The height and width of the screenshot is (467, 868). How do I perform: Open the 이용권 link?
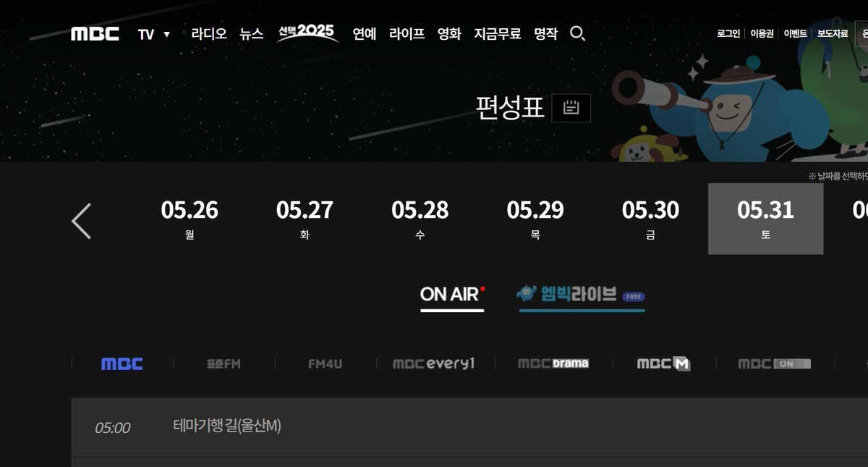762,33
